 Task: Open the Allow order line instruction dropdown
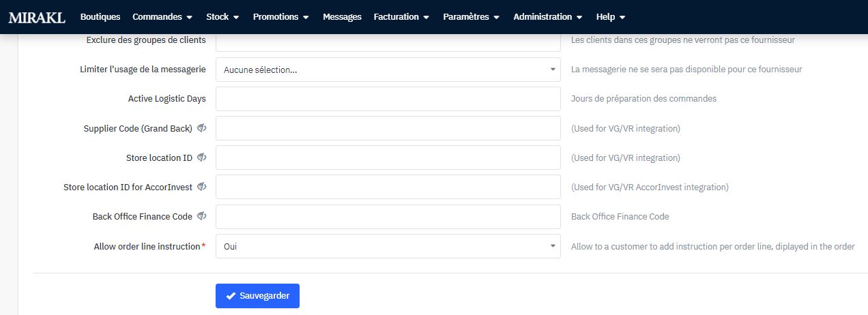coord(388,246)
